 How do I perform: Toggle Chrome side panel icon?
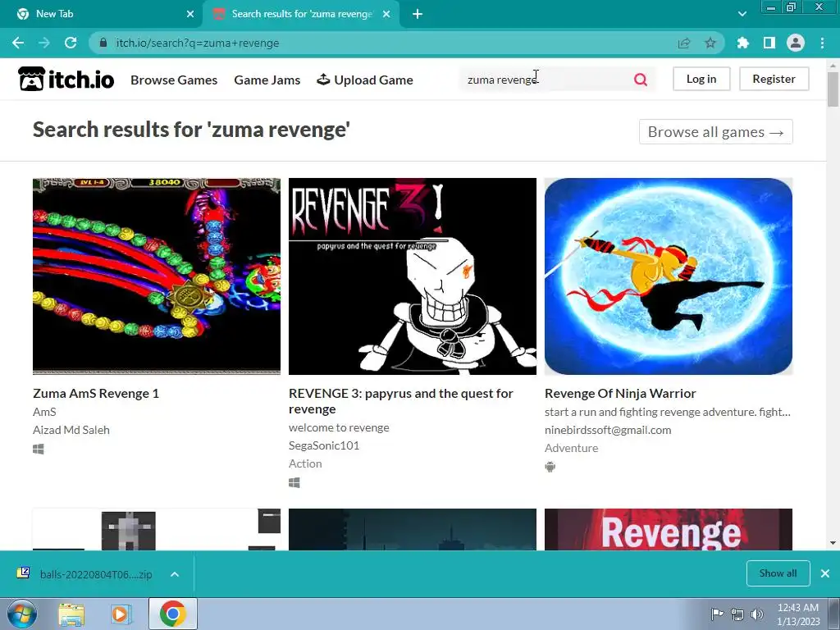coord(769,43)
